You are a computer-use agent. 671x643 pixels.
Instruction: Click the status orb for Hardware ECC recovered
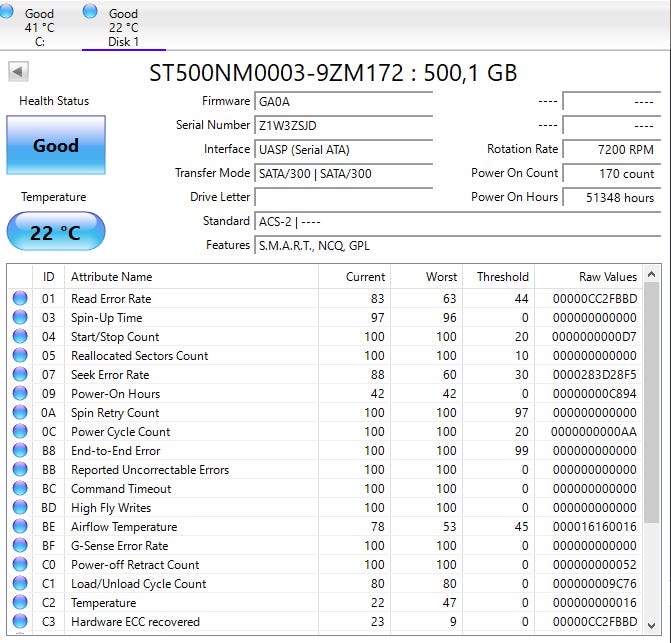click(20, 622)
